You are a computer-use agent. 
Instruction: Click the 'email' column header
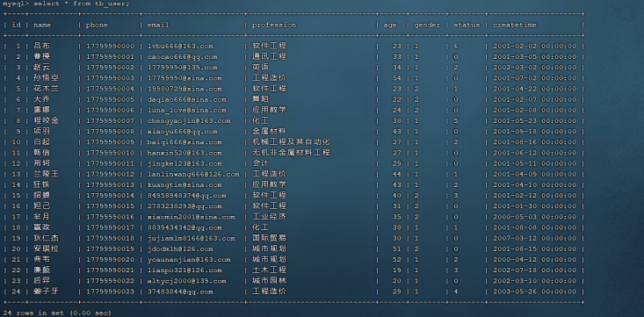(x=158, y=25)
